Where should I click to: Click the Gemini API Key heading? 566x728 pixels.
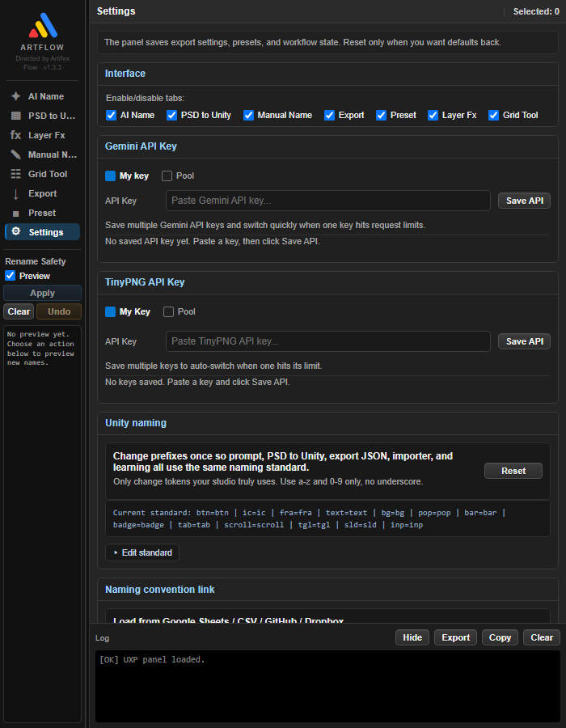[x=141, y=146]
